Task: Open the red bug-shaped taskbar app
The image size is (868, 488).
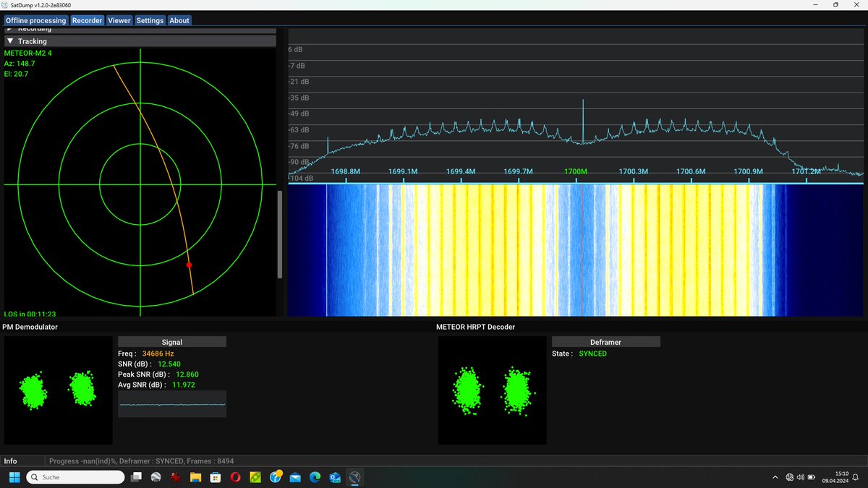Action: pos(175,477)
